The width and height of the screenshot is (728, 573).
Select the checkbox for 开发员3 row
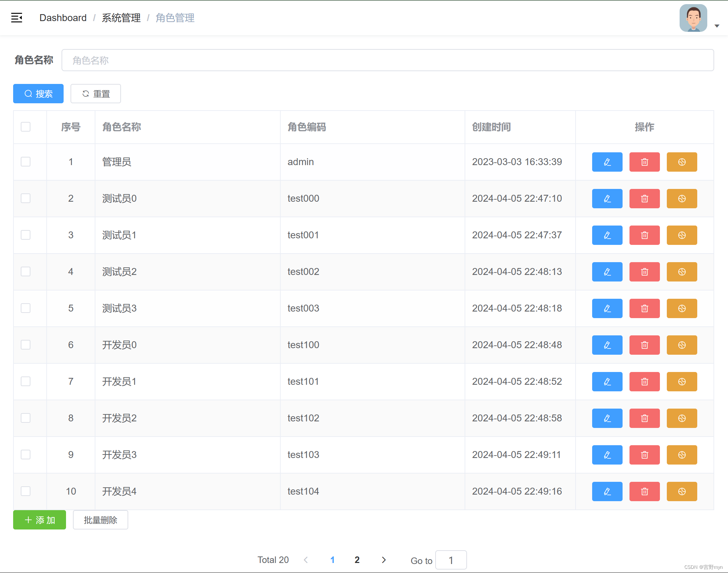(x=26, y=455)
